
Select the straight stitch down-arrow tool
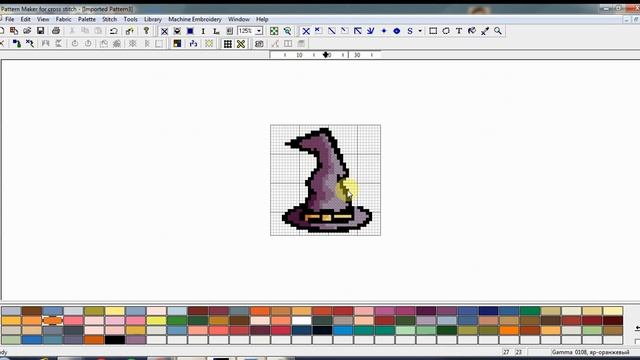tap(371, 31)
